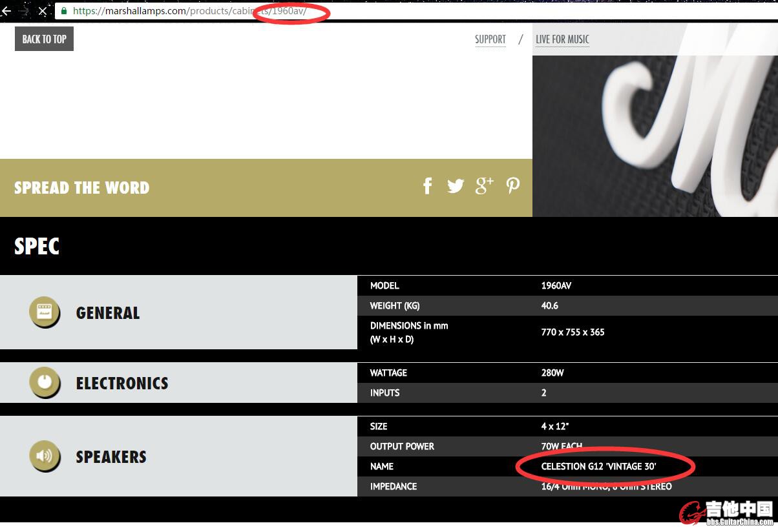Click the 4 x 12" size value

click(x=555, y=426)
